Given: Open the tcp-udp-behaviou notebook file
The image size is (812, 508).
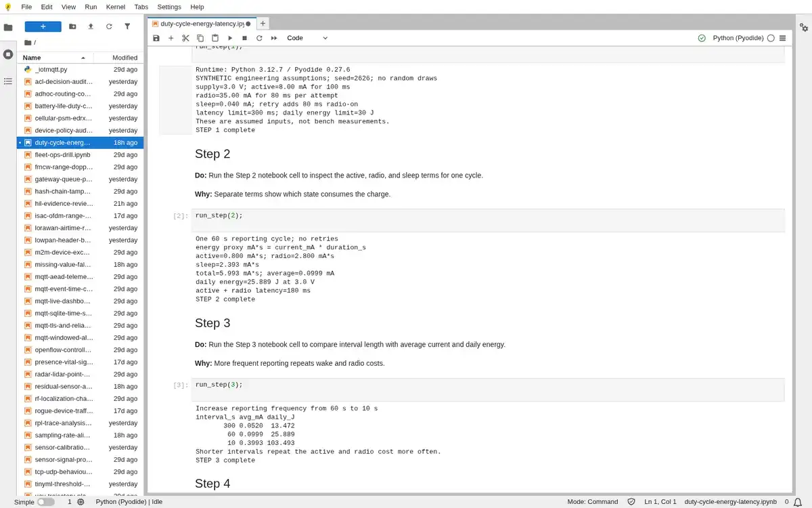Looking at the screenshot, I should click(80, 472).
